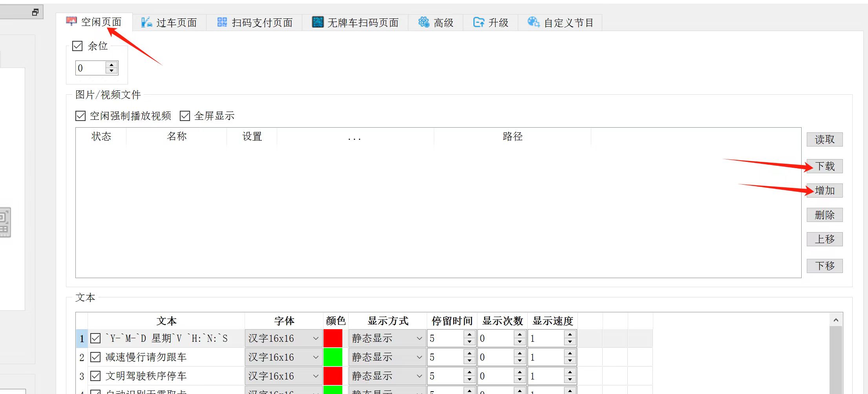Screen dimensions: 868x394
Task: Open 显示方式 dropdown in row 1
Action: point(387,338)
